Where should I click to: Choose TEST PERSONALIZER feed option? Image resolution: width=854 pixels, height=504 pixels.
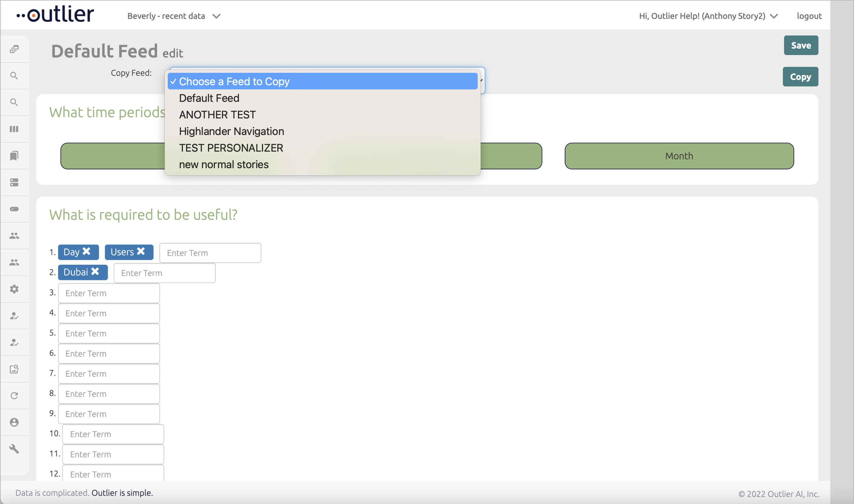click(x=231, y=148)
